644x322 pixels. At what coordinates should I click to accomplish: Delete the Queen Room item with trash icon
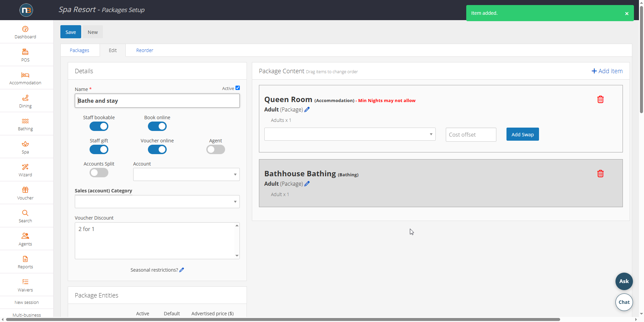coord(600,99)
